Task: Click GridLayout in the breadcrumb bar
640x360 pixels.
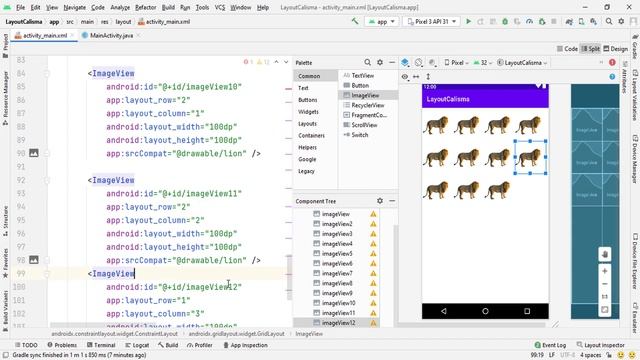Action: pyautogui.click(x=237, y=333)
